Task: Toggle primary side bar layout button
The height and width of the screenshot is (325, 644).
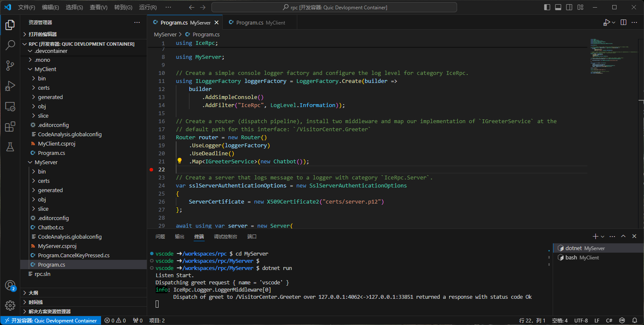Action: pyautogui.click(x=547, y=7)
